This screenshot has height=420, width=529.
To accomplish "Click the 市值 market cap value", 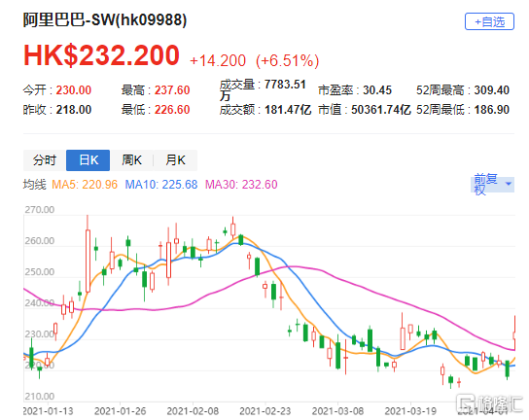I will click(x=381, y=110).
